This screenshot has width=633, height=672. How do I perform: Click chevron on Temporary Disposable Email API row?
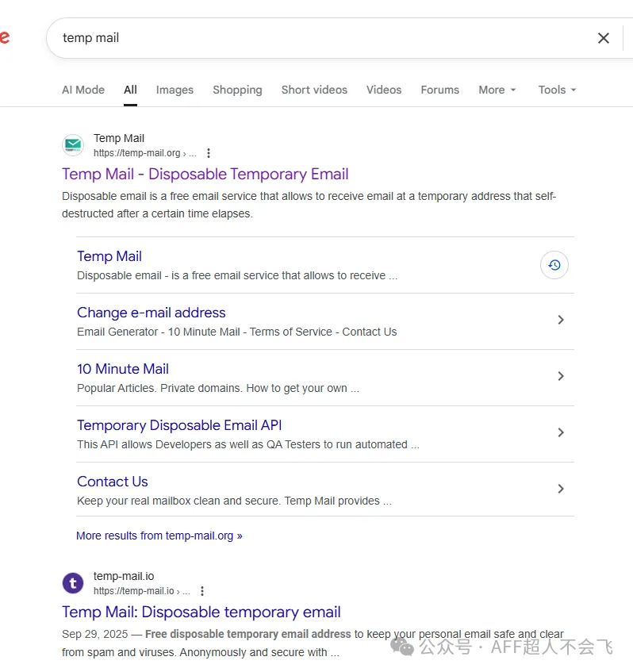pos(561,432)
